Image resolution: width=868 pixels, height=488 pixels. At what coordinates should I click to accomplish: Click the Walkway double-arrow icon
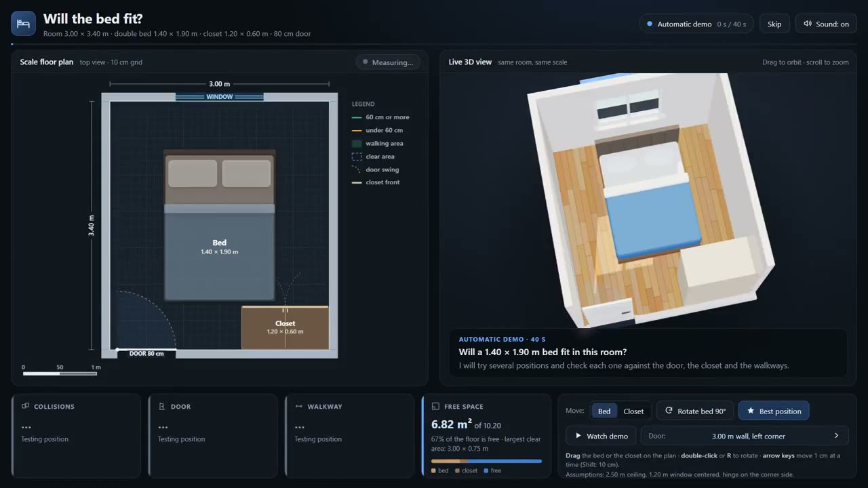pos(298,407)
